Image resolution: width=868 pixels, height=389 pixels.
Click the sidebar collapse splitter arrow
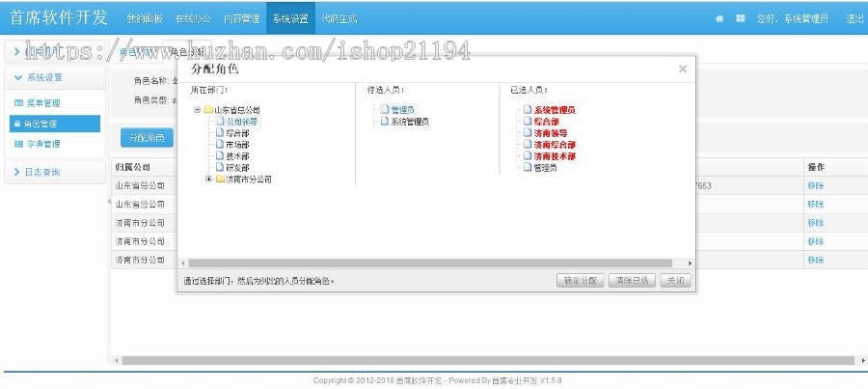point(108,202)
